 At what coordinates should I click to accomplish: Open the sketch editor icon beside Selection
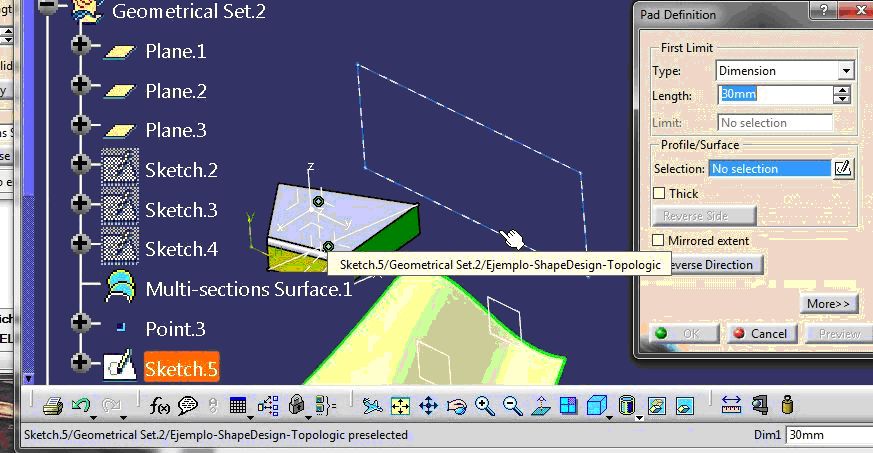(x=843, y=169)
